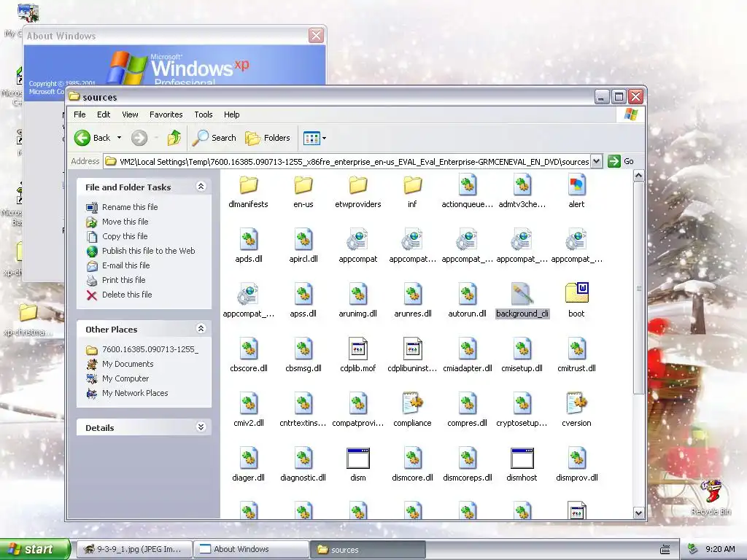
Task: Select the dismprov.dll file
Action: 576,465
